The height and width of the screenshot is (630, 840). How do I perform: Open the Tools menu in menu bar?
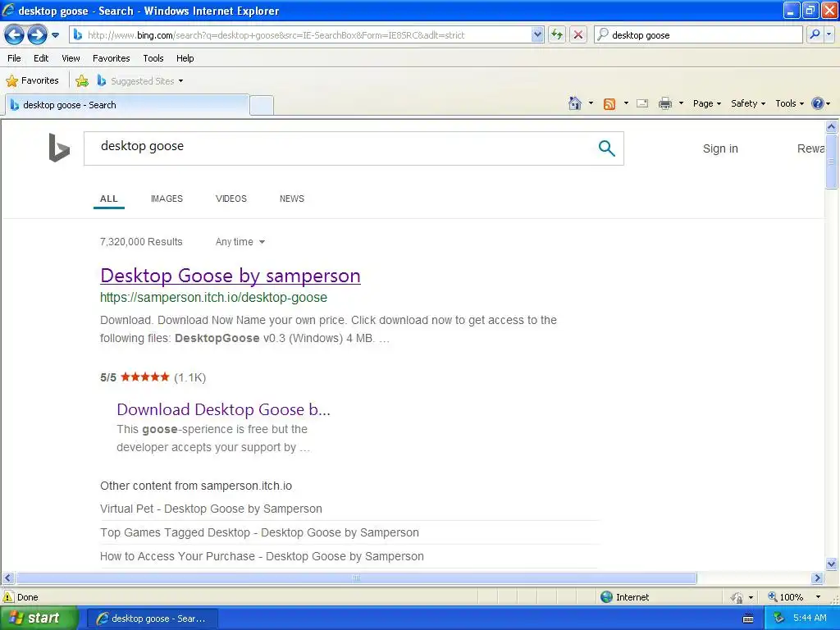tap(153, 58)
